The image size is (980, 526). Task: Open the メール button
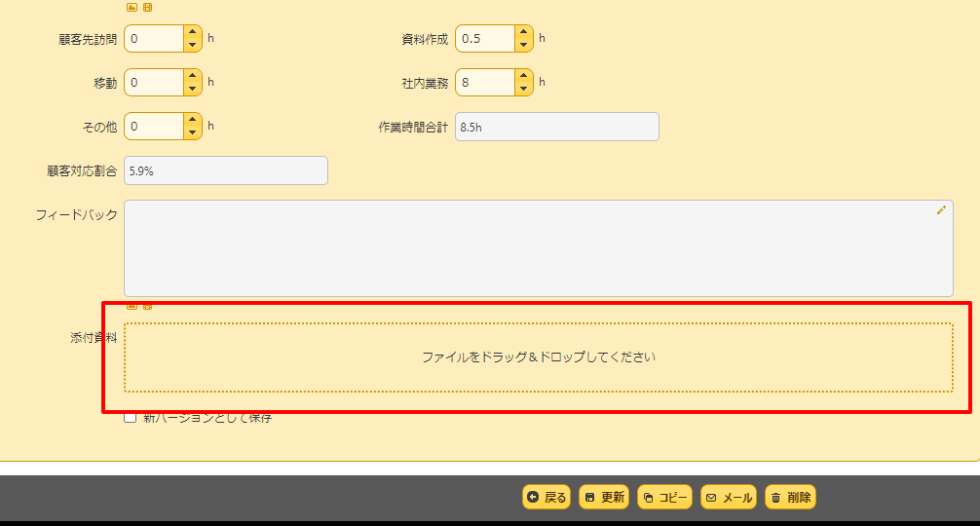(729, 497)
